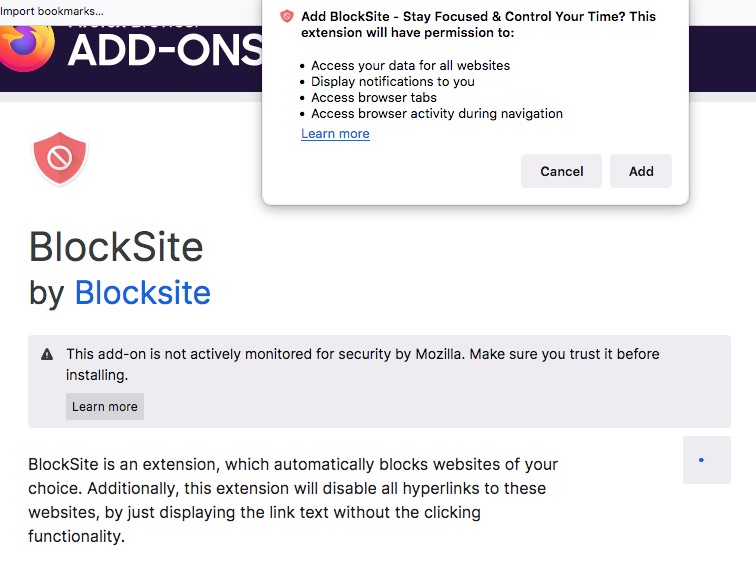756x580 pixels.
Task: Click the warning triangle icon
Action: (47, 355)
